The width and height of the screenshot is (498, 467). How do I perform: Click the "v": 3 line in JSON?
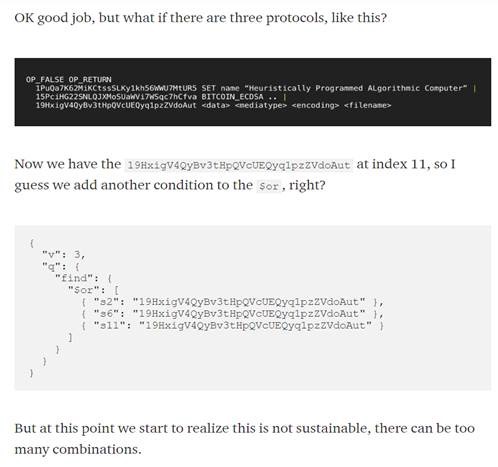point(64,255)
